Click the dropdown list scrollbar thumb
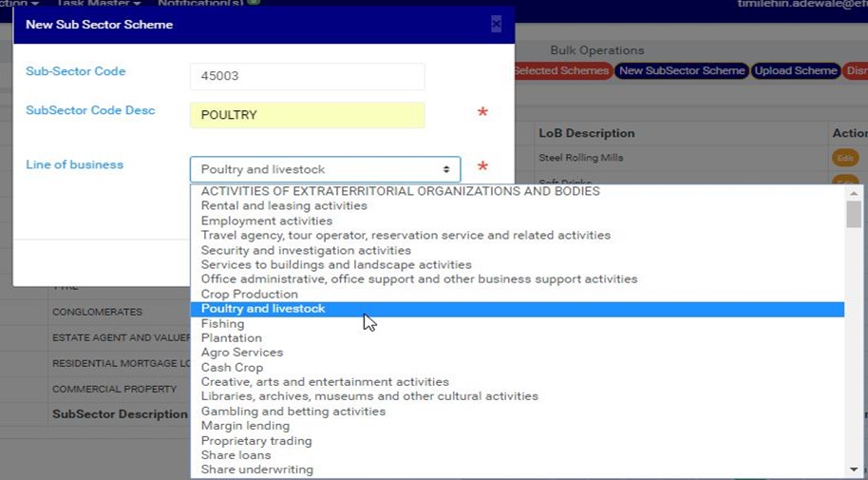 [x=854, y=215]
